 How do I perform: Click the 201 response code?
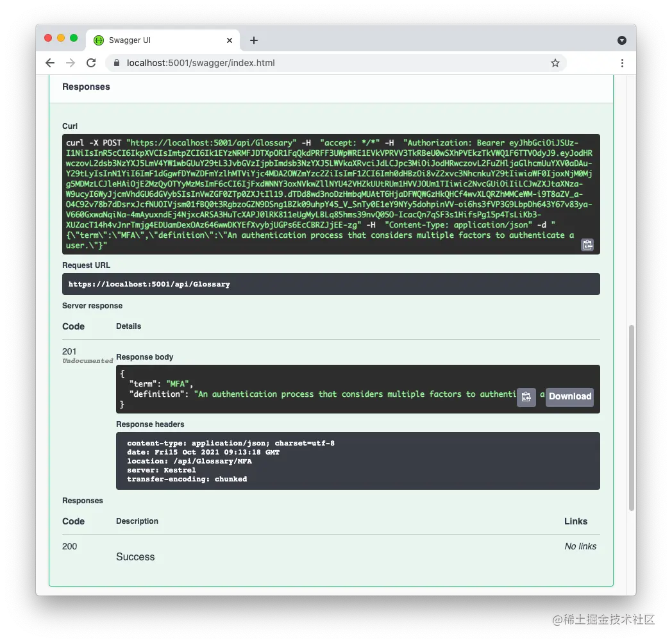click(x=69, y=352)
